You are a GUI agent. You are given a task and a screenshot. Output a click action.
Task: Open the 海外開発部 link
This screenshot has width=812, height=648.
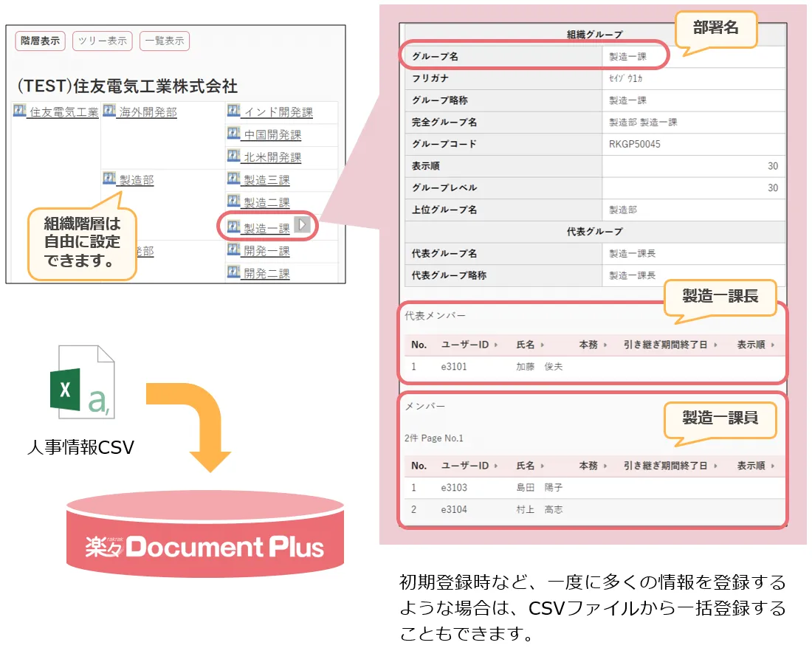148,111
